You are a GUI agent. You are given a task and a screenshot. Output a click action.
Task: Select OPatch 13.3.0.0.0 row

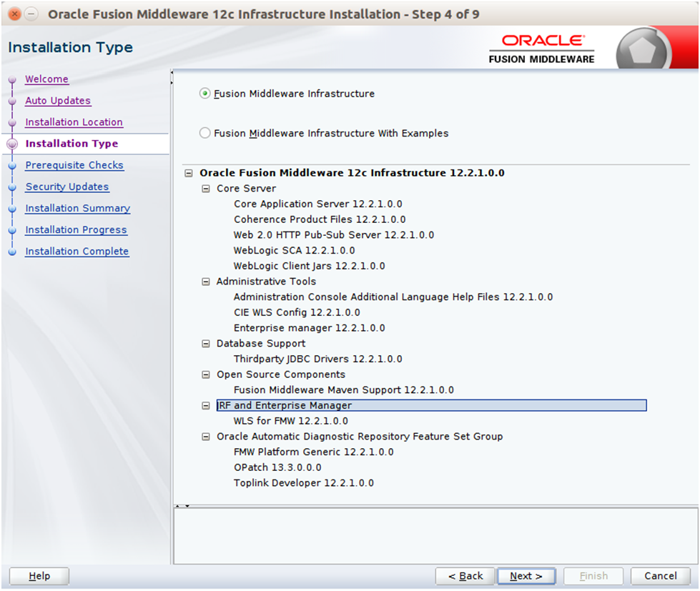tap(277, 467)
